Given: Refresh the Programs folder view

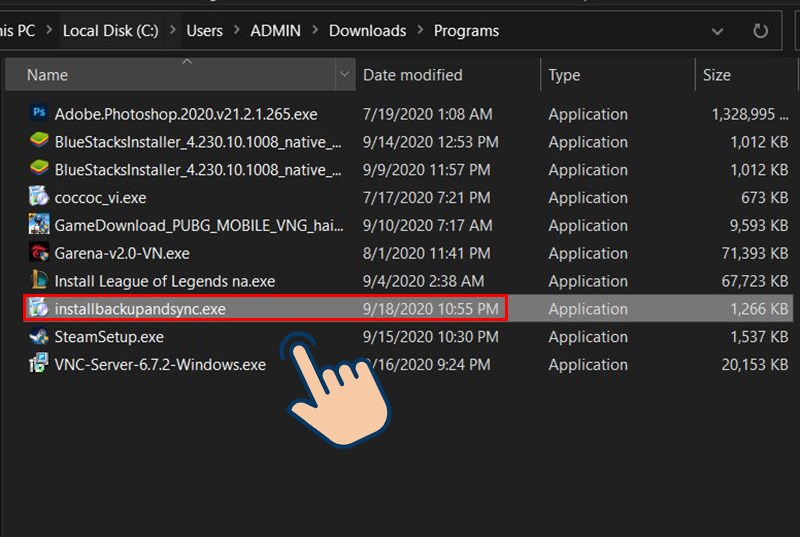Looking at the screenshot, I should pyautogui.click(x=760, y=31).
